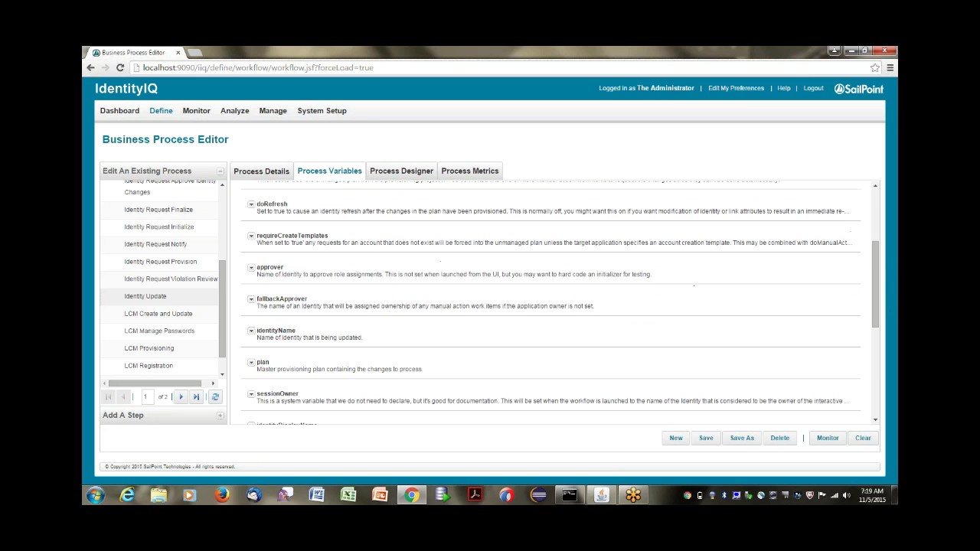Reload the page in Chrome
This screenshot has height=551, width=980.
click(120, 67)
